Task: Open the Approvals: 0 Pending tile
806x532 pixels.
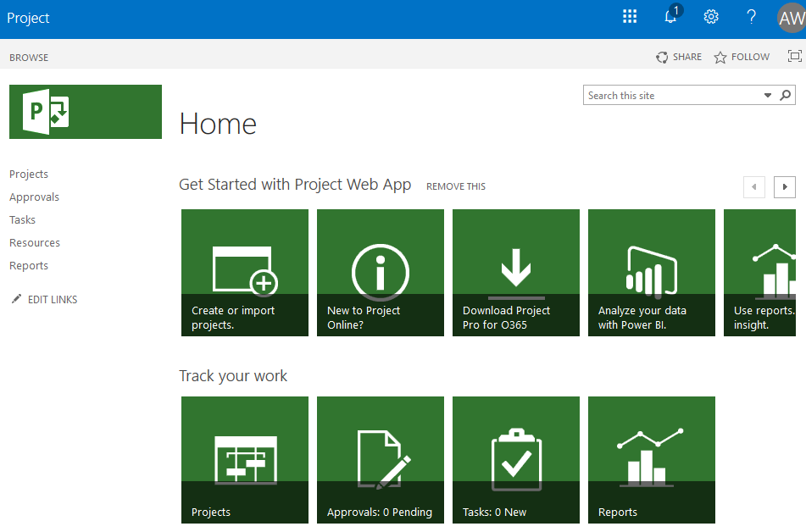Action: (x=381, y=459)
